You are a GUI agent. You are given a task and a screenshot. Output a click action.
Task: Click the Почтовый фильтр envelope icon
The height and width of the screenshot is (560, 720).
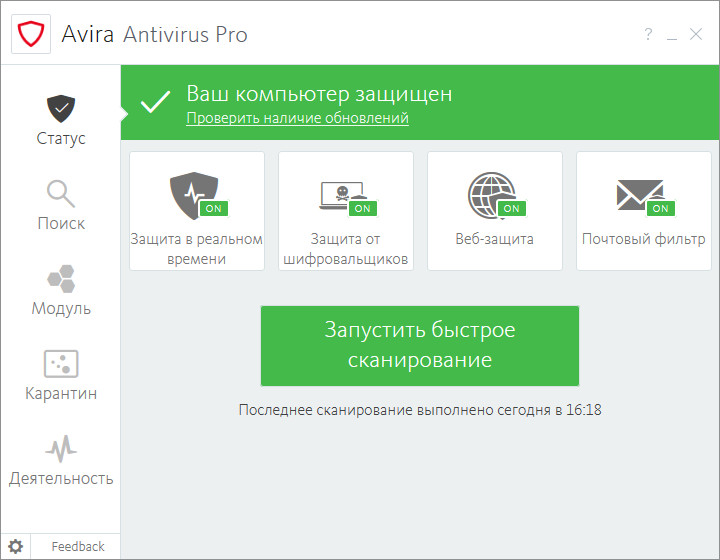pos(636,194)
